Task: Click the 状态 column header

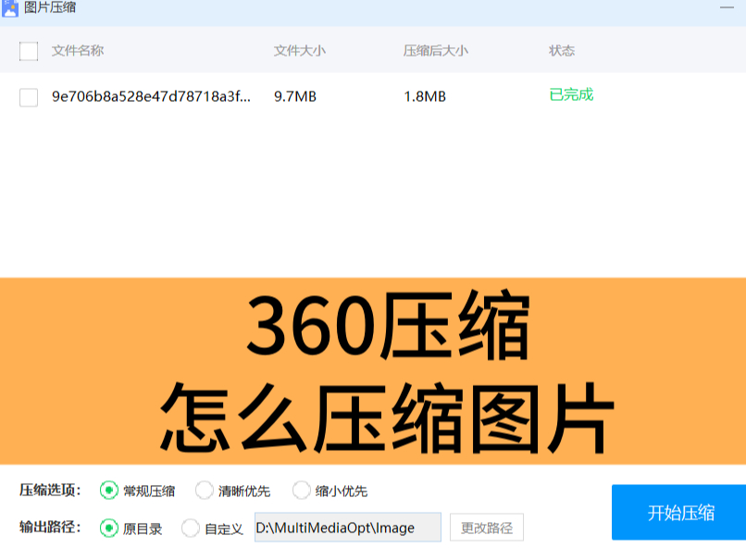Action: click(562, 51)
